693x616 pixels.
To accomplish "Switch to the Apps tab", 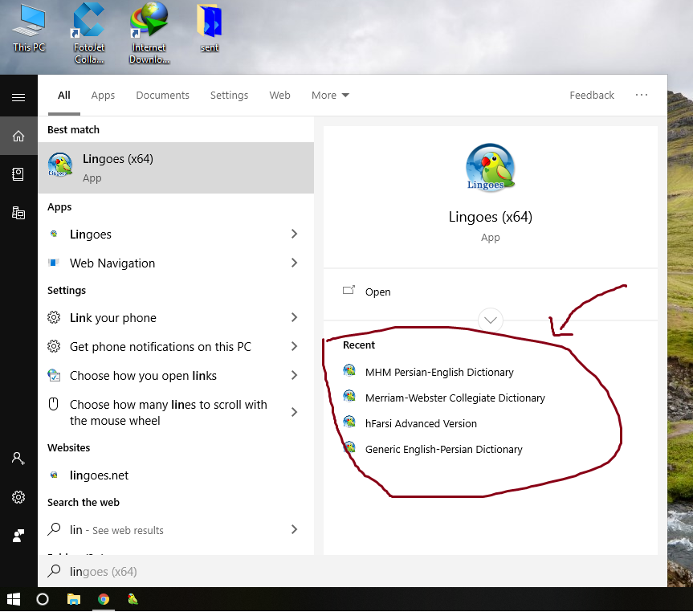I will [x=103, y=95].
